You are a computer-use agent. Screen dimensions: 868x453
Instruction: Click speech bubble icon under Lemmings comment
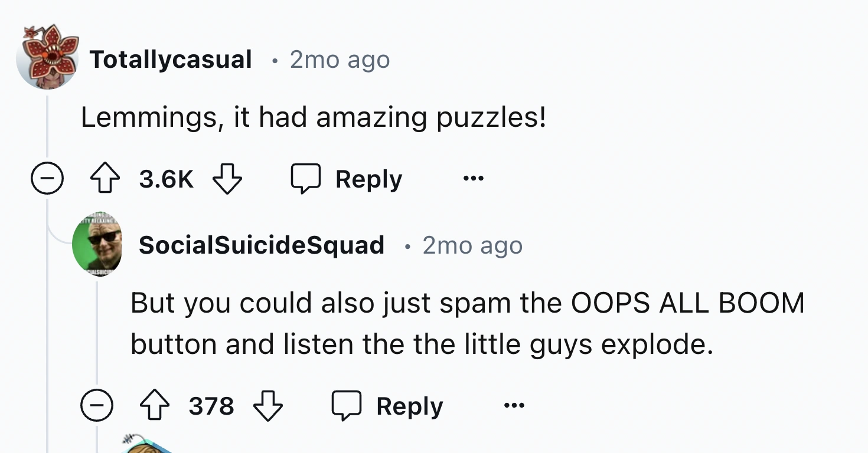(305, 179)
